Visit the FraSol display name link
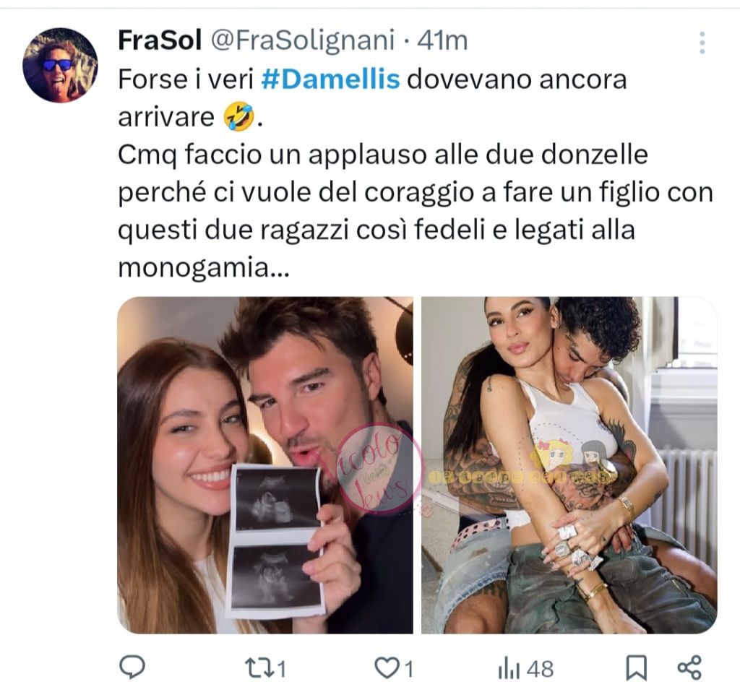 pyautogui.click(x=160, y=40)
